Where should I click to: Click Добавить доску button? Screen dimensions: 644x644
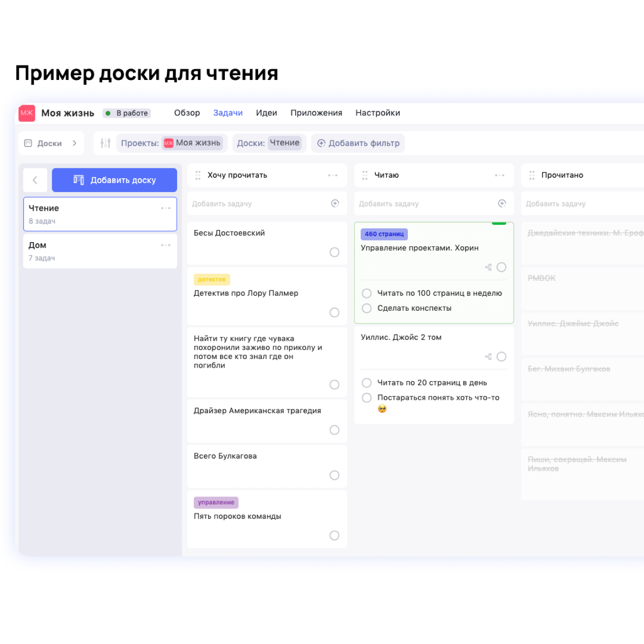[114, 180]
